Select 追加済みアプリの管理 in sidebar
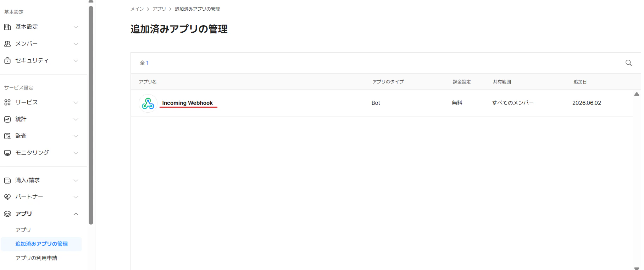This screenshot has height=270, width=644. (41, 244)
